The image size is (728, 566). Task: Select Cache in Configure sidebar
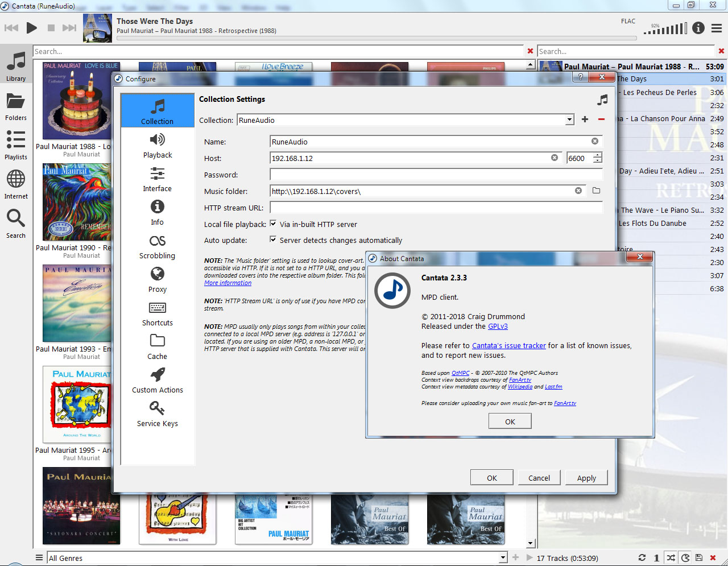[x=158, y=348]
